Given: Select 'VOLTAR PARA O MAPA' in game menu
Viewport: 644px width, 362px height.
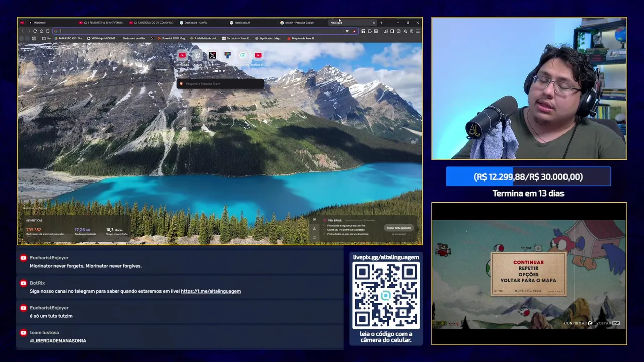Looking at the screenshot, I should [x=528, y=280].
